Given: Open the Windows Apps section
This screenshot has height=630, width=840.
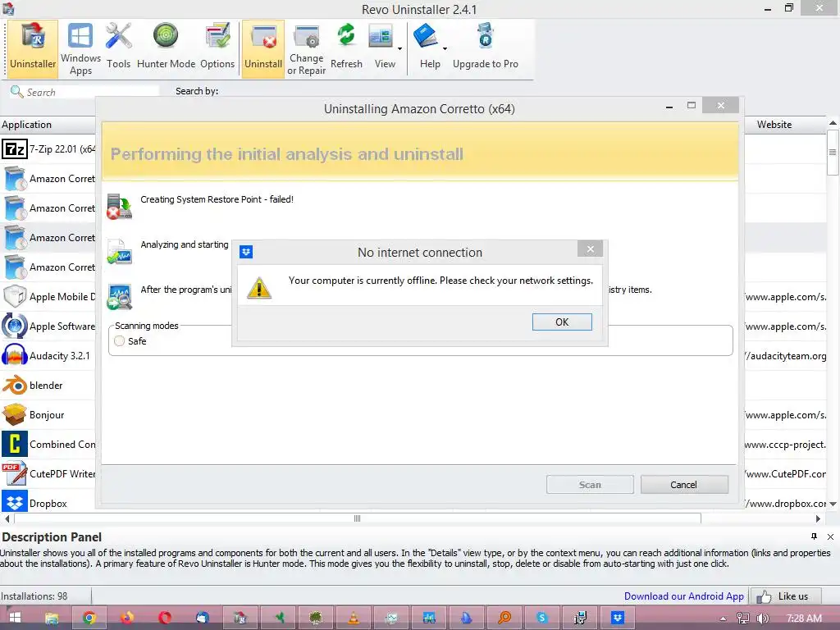Looking at the screenshot, I should coord(80,48).
